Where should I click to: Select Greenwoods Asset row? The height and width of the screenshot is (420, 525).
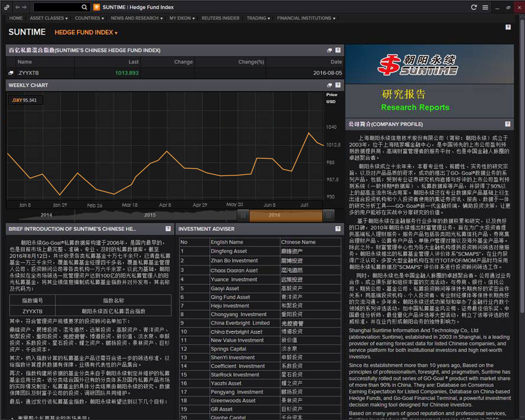click(260, 401)
